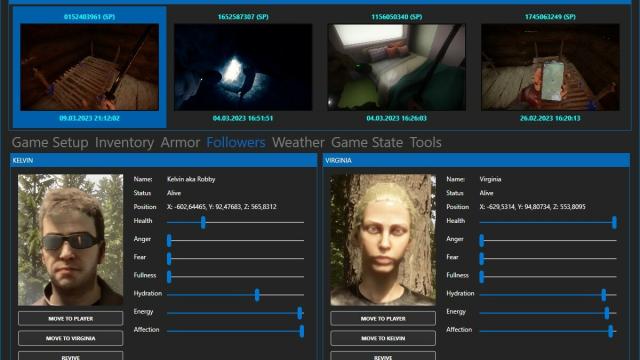The height and width of the screenshot is (360, 640).
Task: Adjust Kelvin's Energy slider
Action: (236, 313)
